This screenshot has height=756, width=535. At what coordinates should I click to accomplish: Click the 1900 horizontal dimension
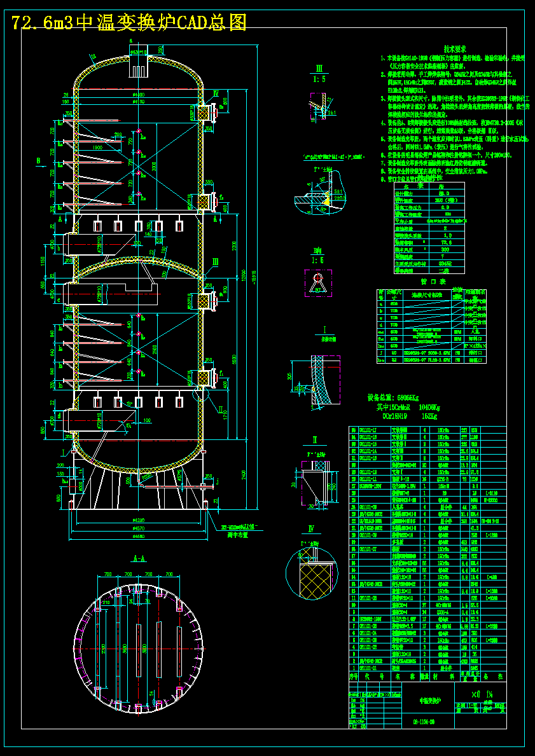pos(97,147)
